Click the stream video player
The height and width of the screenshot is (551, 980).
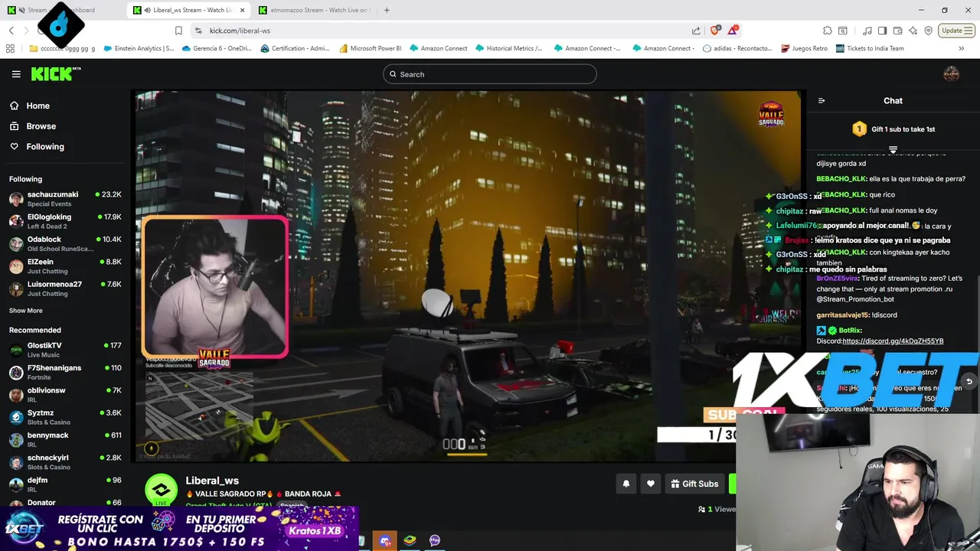pyautogui.click(x=469, y=276)
